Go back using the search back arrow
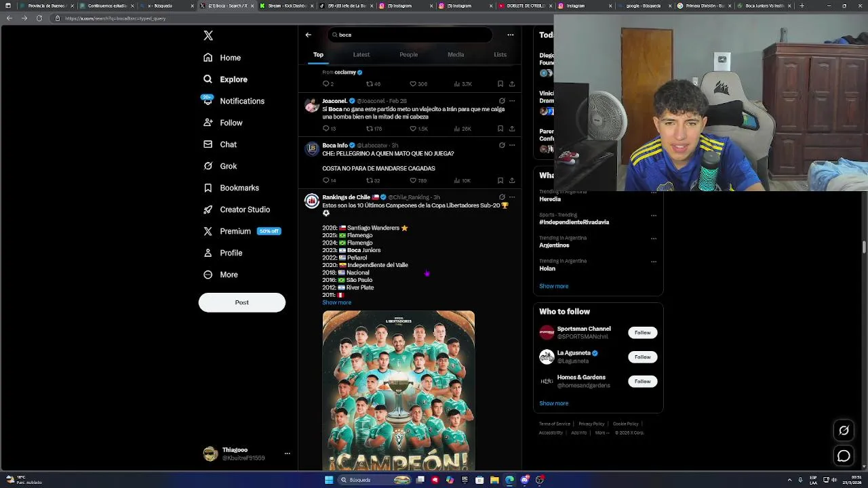The width and height of the screenshot is (868, 488). 309,35
